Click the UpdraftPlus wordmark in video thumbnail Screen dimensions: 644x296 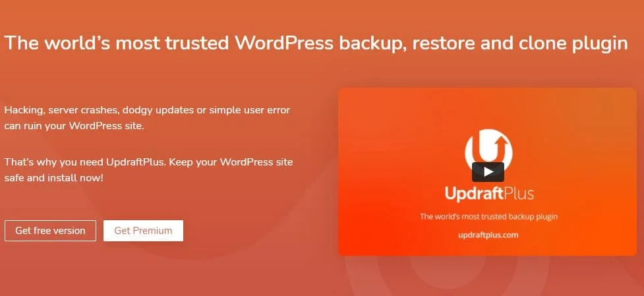click(x=489, y=194)
